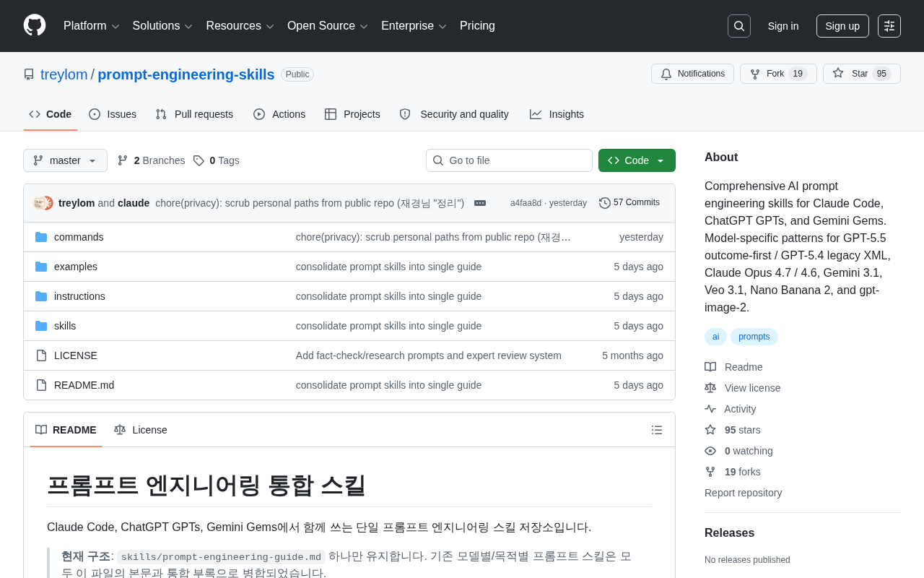This screenshot has width=924, height=578.
Task: Open treylom owner profile link
Action: 64,74
